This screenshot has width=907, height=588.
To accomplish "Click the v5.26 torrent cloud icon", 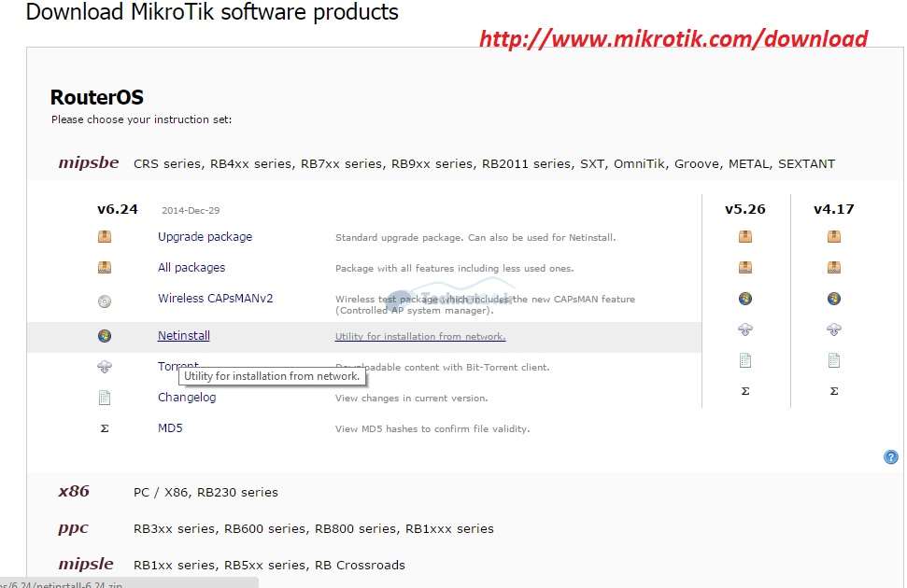I will point(745,329).
